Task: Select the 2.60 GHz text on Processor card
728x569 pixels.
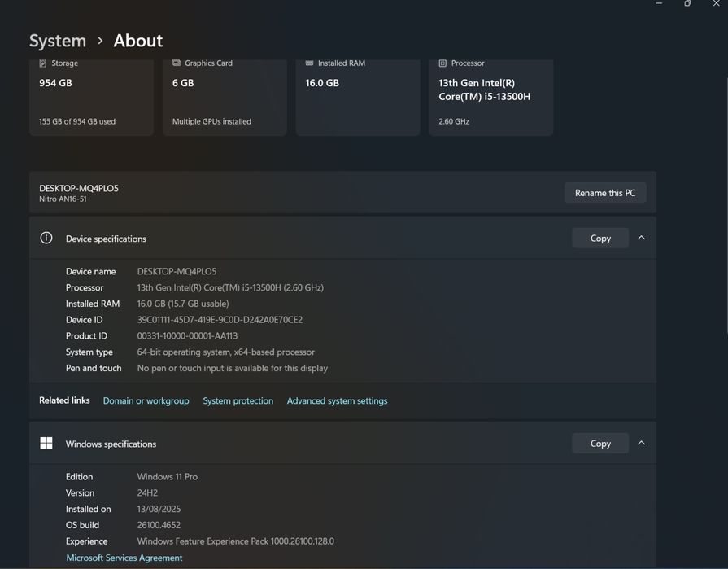Action: tap(454, 121)
